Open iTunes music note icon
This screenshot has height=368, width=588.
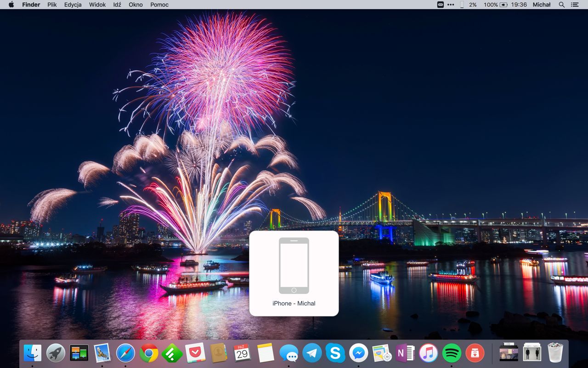point(429,353)
